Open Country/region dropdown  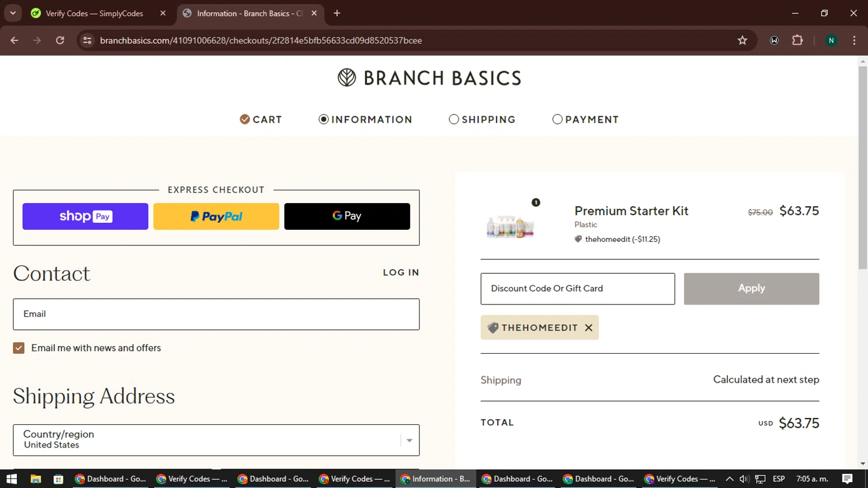[x=216, y=440]
